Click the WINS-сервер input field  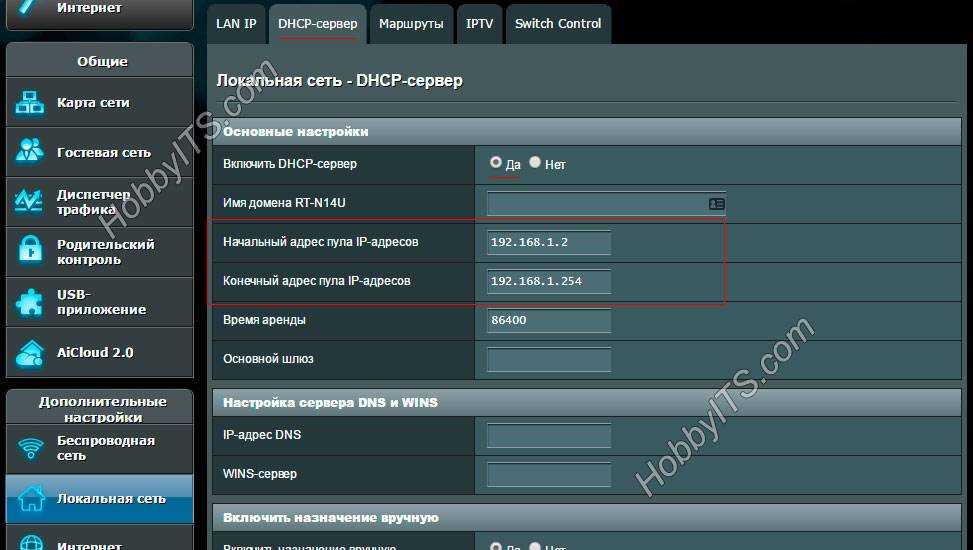click(548, 474)
